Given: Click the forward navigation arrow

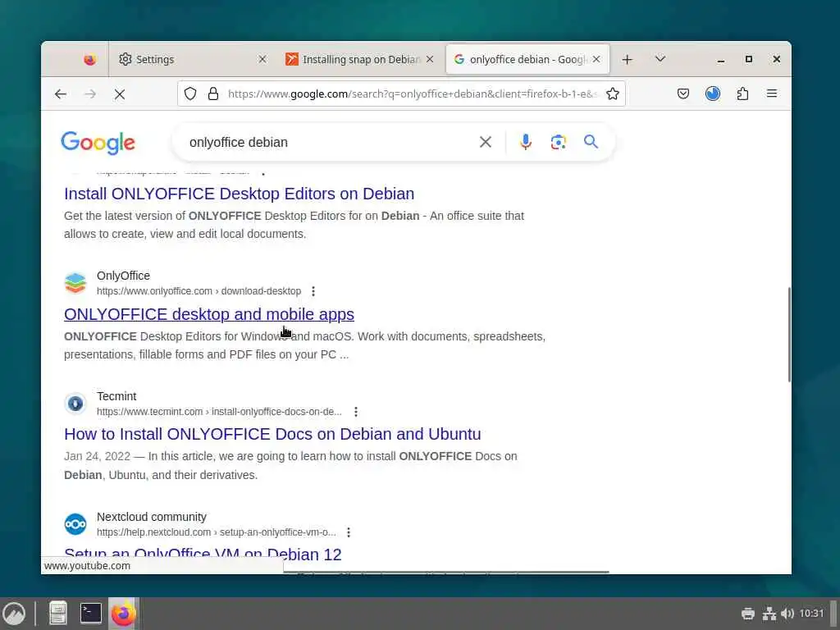Looking at the screenshot, I should pos(90,94).
